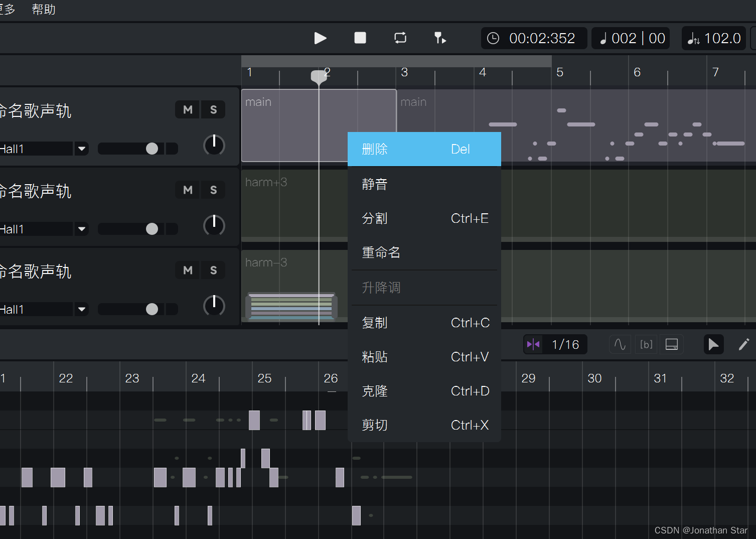This screenshot has width=756, height=539.
Task: Solo the harm+3 vocal track
Action: pyautogui.click(x=213, y=190)
